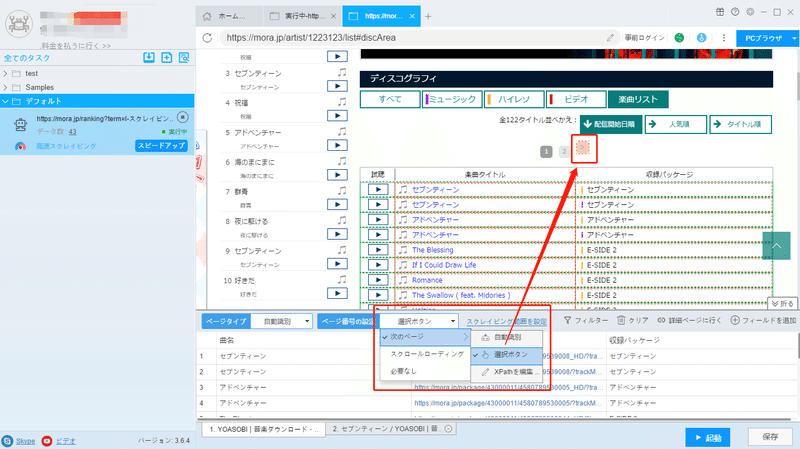Select 必要なし menu option
The width and height of the screenshot is (800, 449).
click(425, 371)
